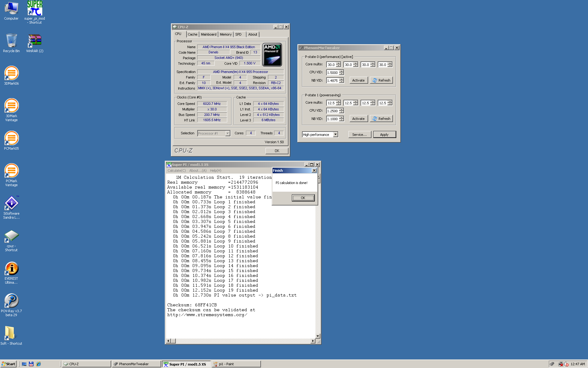Click the 12:47 AM clock

point(578,364)
